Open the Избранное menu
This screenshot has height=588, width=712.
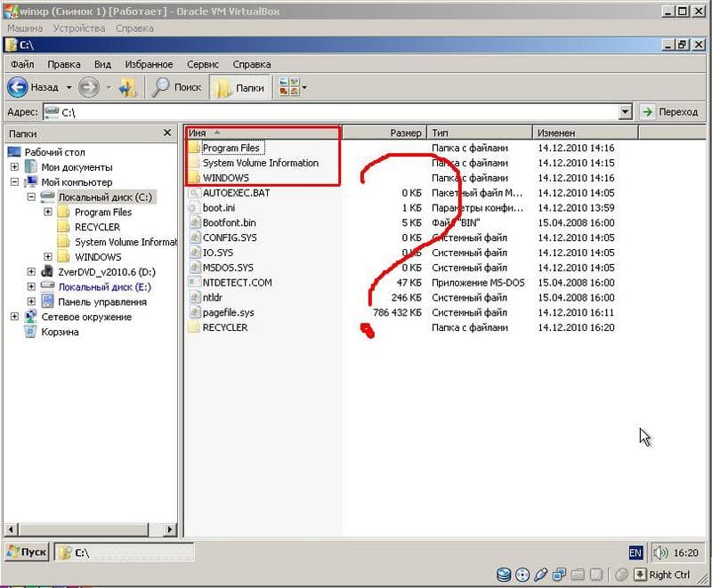149,64
